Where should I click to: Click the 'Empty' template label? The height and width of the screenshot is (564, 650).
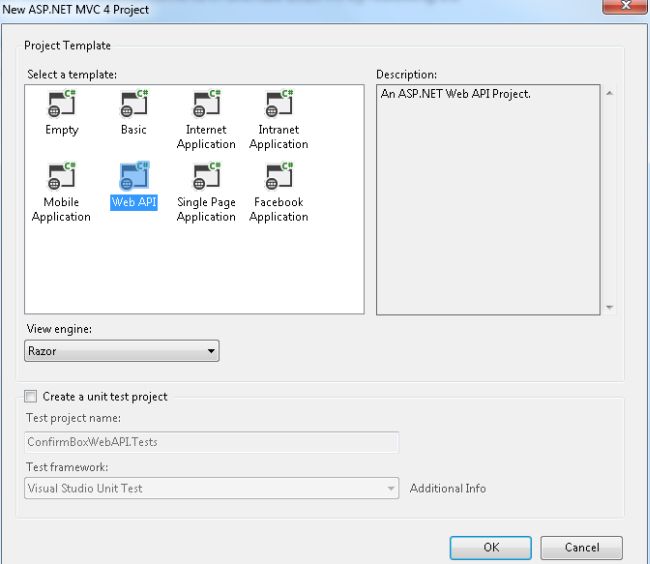point(62,130)
